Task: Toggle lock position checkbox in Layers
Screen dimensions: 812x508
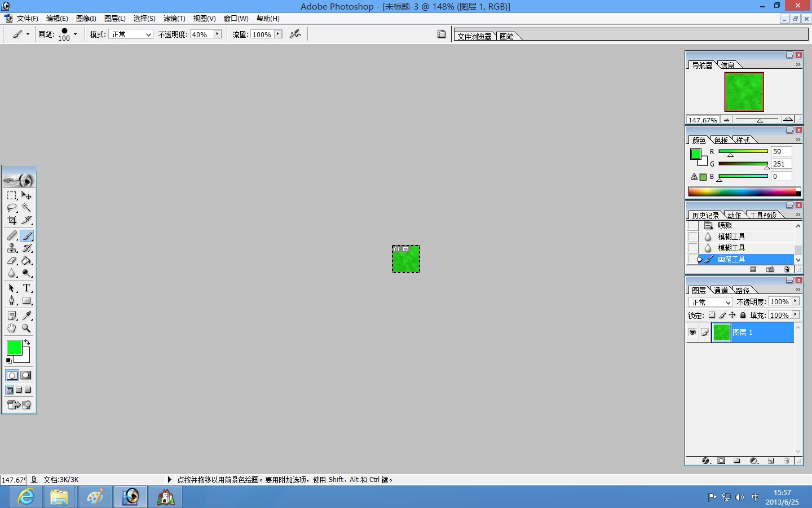Action: (732, 315)
